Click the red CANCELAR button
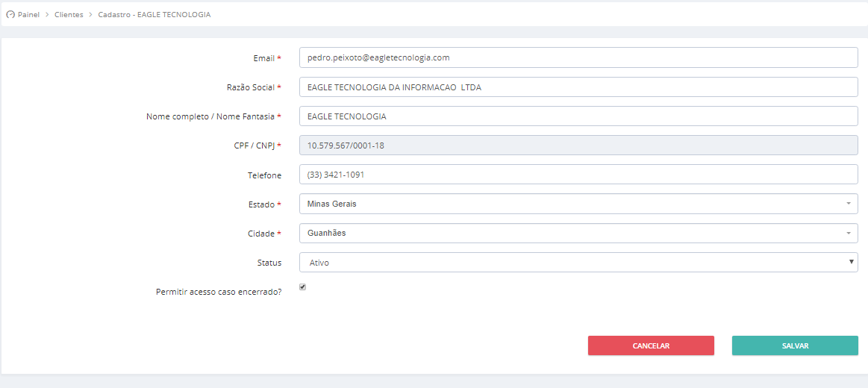Image resolution: width=868 pixels, height=388 pixels. coord(651,345)
